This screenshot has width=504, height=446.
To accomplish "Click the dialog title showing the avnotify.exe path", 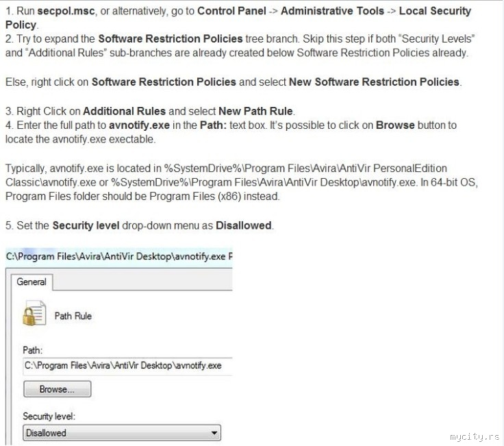I will pos(119,256).
